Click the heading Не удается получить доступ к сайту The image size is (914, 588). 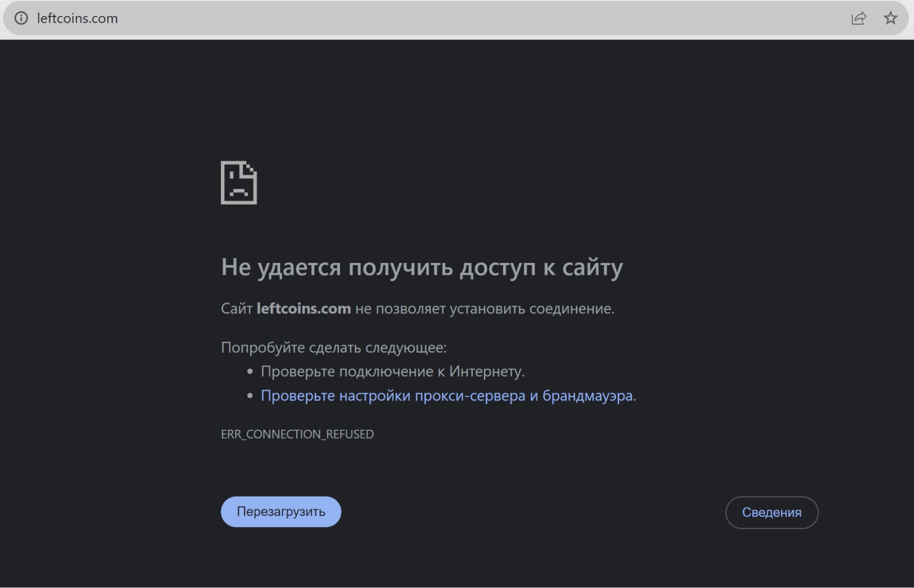422,267
